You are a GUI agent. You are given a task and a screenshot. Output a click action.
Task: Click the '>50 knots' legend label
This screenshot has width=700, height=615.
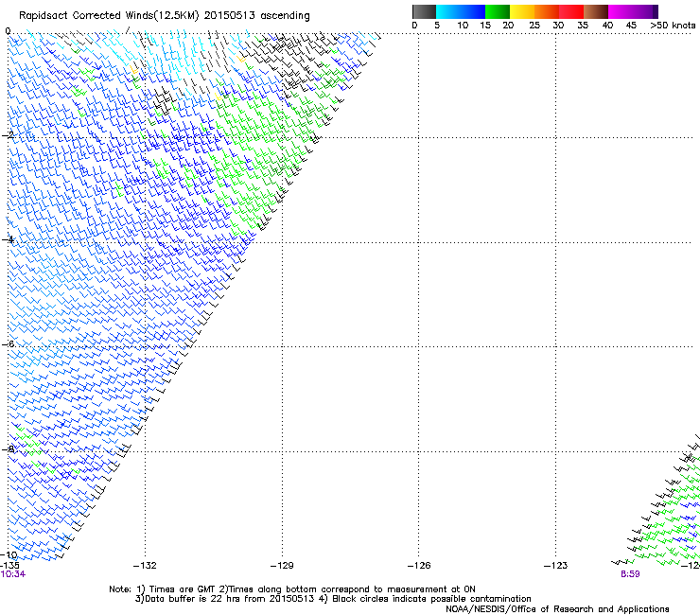click(673, 26)
